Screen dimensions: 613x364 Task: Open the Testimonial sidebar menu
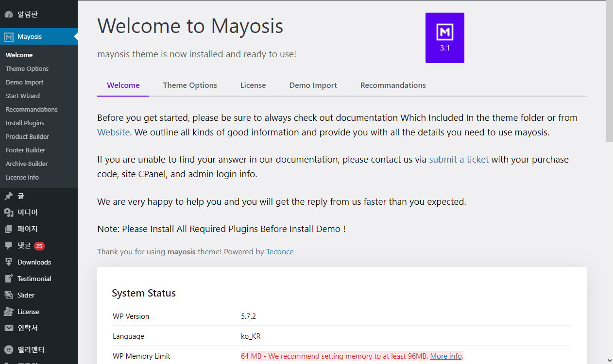click(39, 279)
